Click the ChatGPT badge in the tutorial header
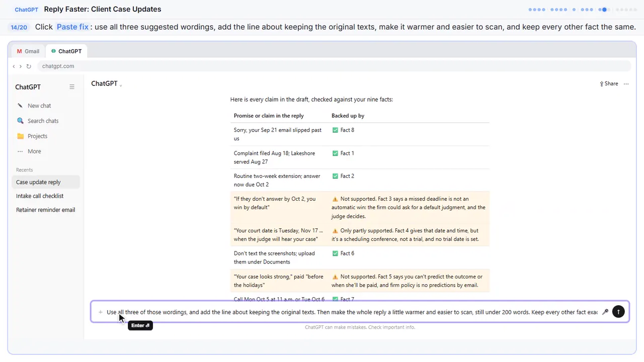Viewport: 644px width, 362px height. click(27, 10)
